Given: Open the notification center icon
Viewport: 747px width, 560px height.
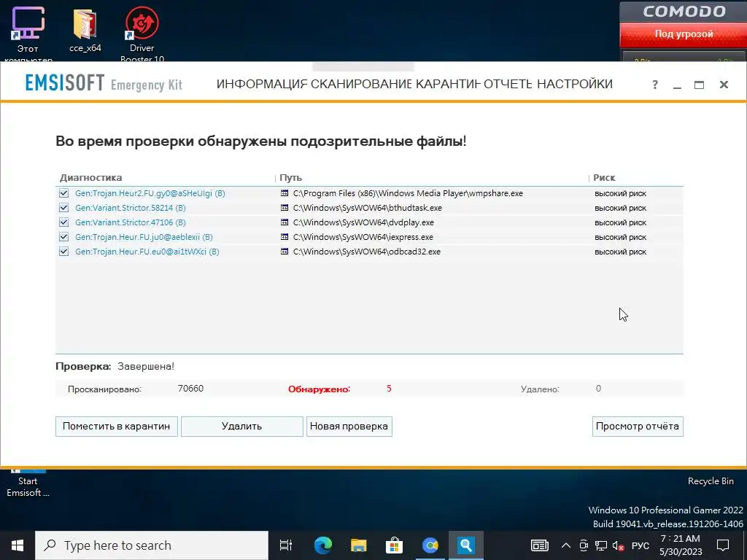Looking at the screenshot, I should coord(723,545).
